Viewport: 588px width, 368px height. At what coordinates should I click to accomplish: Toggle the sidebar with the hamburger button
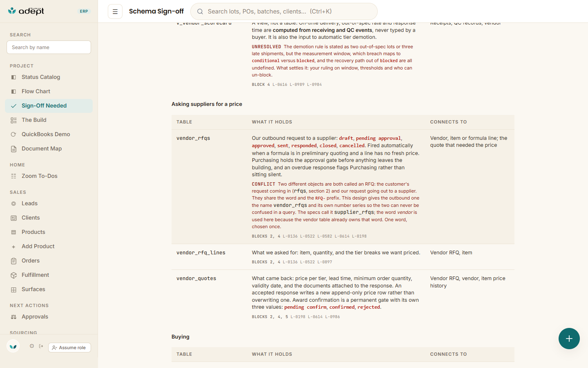[115, 11]
